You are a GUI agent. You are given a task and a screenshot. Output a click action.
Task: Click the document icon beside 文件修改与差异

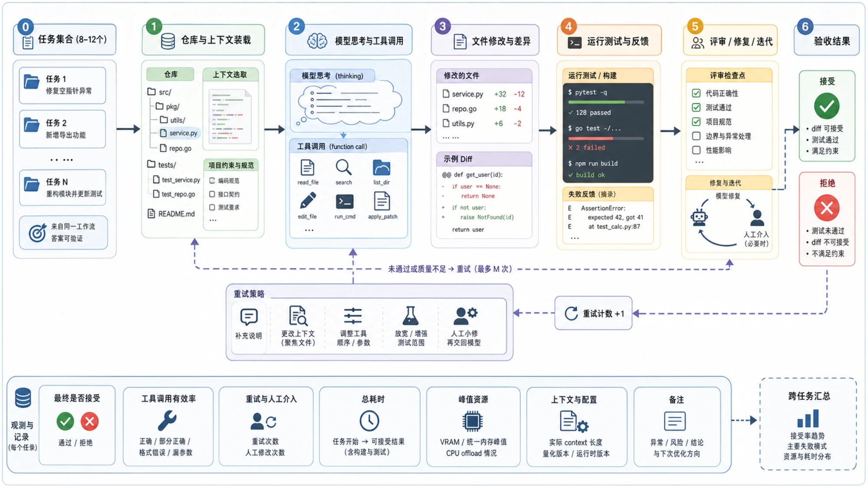pyautogui.click(x=460, y=42)
